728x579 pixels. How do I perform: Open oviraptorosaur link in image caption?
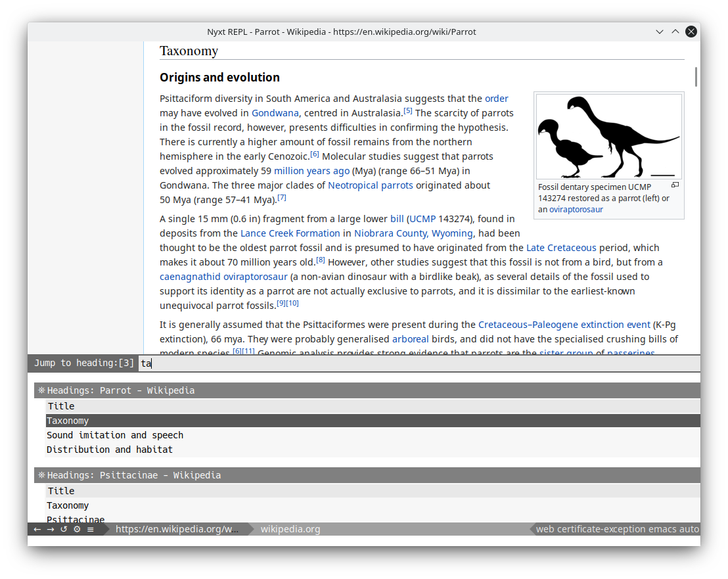[x=576, y=210]
